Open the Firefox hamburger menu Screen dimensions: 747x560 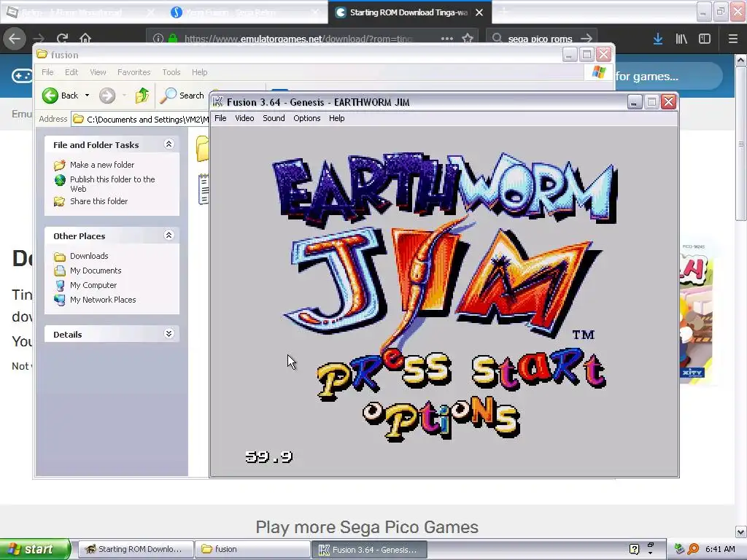(733, 39)
